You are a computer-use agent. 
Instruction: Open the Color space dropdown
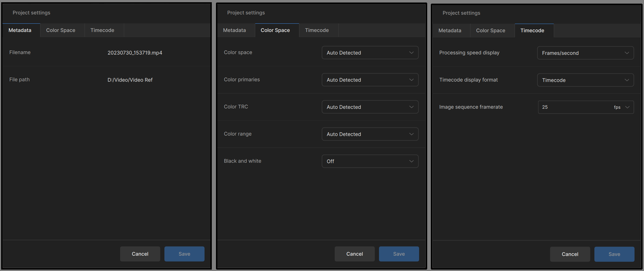pos(370,53)
